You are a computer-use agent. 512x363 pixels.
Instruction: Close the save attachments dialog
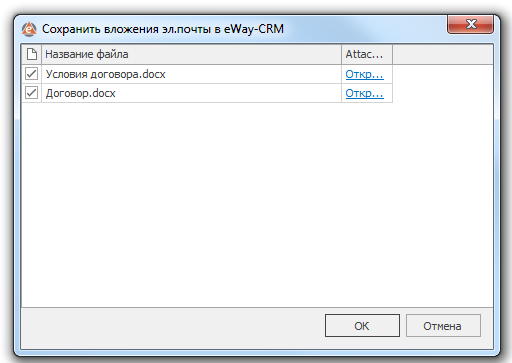[x=470, y=24]
